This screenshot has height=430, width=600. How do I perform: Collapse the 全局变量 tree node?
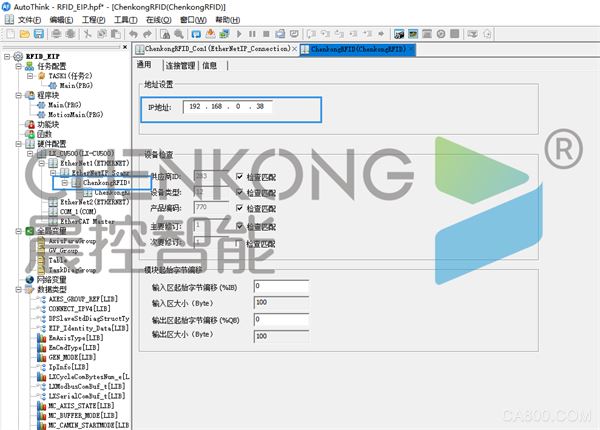pyautogui.click(x=18, y=231)
